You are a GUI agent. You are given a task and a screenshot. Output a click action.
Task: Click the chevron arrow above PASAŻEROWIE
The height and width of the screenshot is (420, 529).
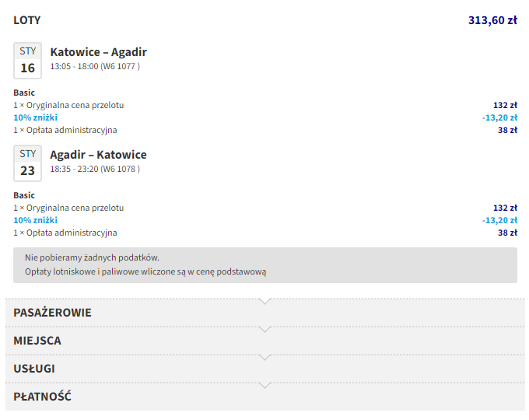[264, 301]
